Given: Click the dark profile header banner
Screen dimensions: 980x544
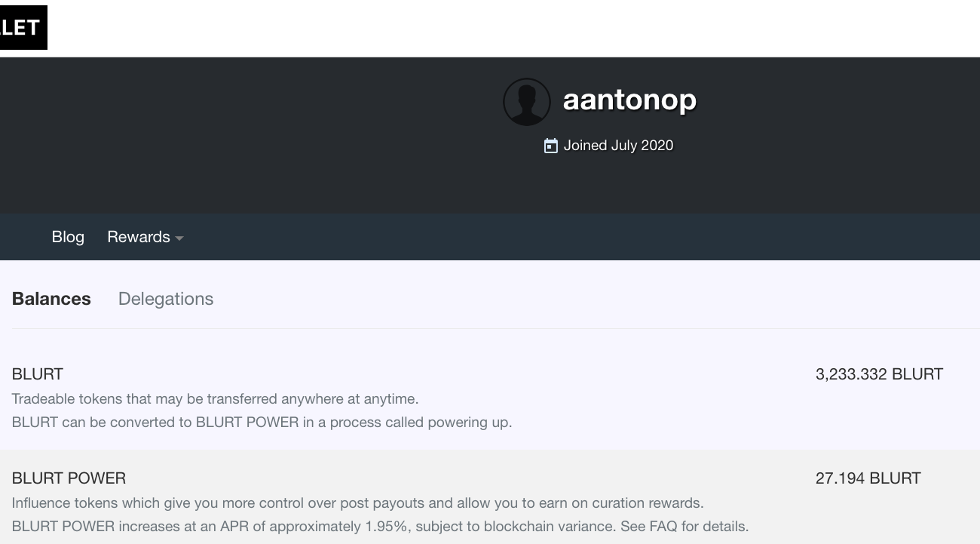Looking at the screenshot, I should 490,135.
